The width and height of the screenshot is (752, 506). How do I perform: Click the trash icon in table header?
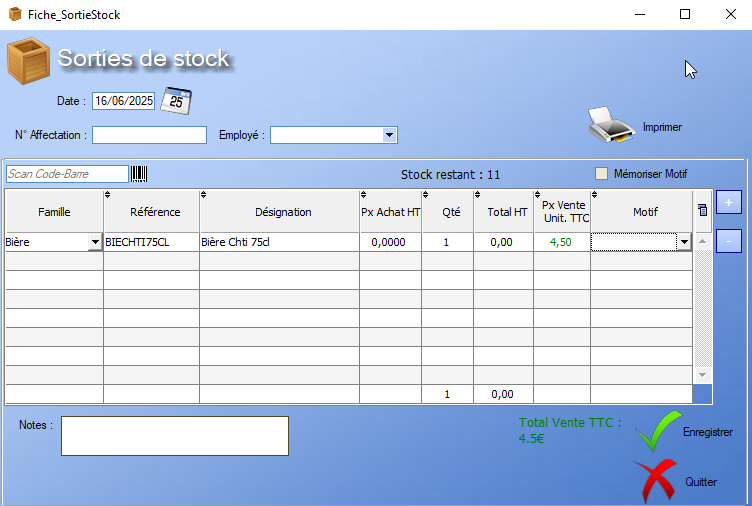coord(702,210)
